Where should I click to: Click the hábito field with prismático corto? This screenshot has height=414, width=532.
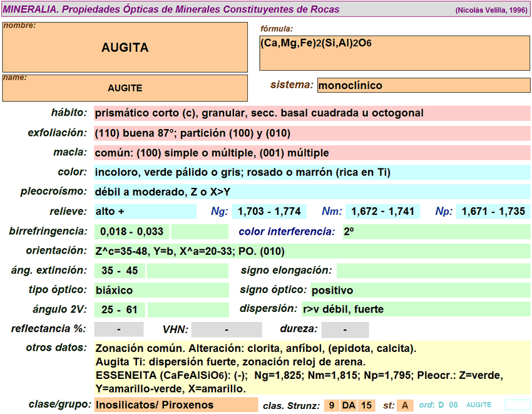pyautogui.click(x=311, y=113)
